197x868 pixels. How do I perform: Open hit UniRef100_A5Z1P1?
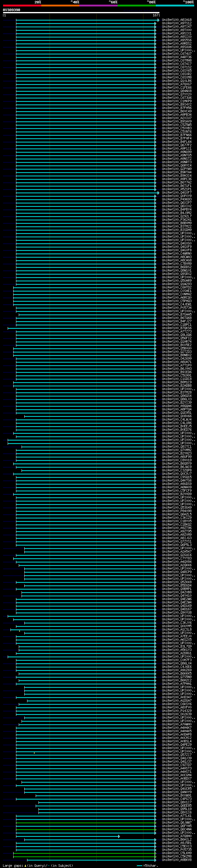(176, 189)
